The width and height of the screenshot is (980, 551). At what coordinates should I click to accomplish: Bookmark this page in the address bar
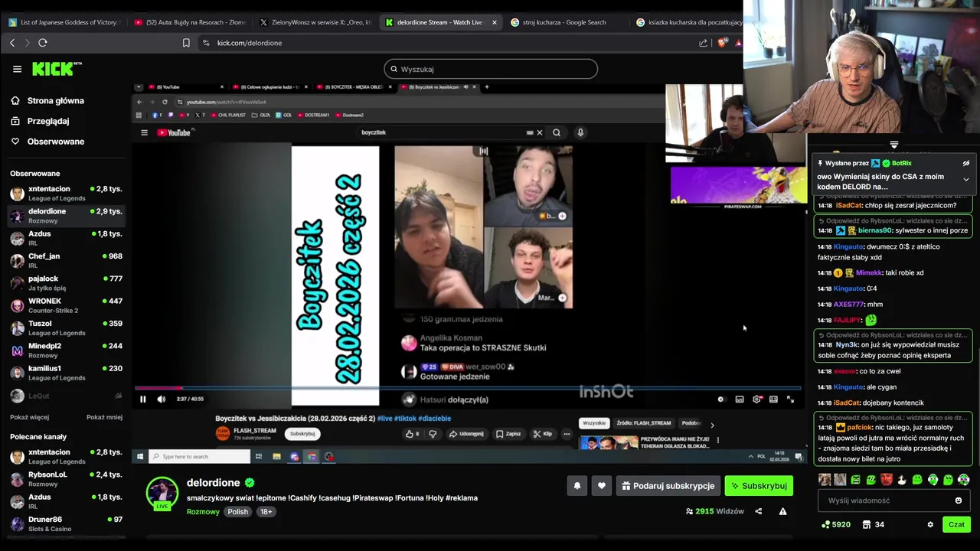(186, 43)
